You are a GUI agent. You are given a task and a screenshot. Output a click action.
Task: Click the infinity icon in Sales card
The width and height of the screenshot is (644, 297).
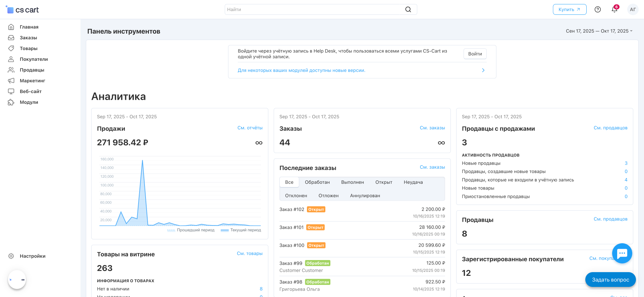259,143
